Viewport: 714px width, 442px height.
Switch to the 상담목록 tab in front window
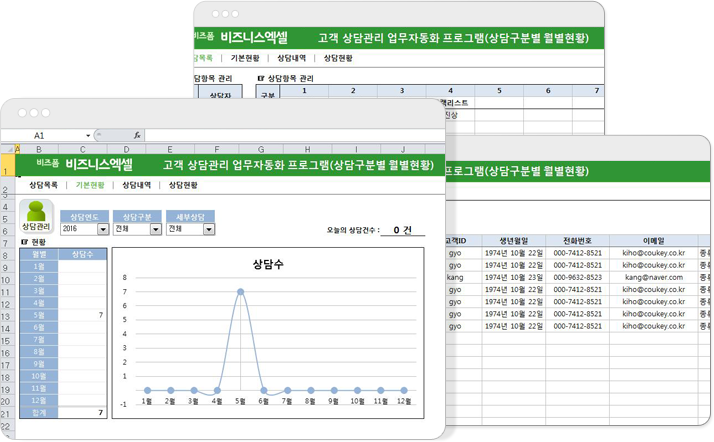(43, 185)
